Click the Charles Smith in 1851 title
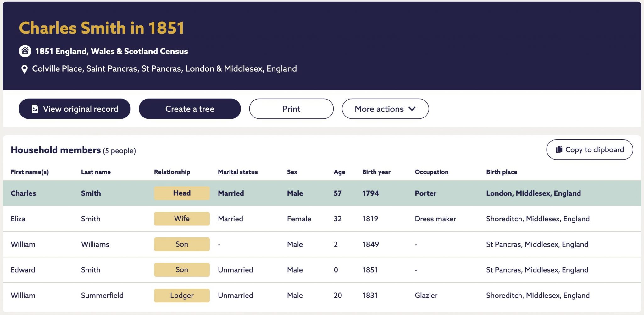This screenshot has height=315, width=644. (x=101, y=28)
